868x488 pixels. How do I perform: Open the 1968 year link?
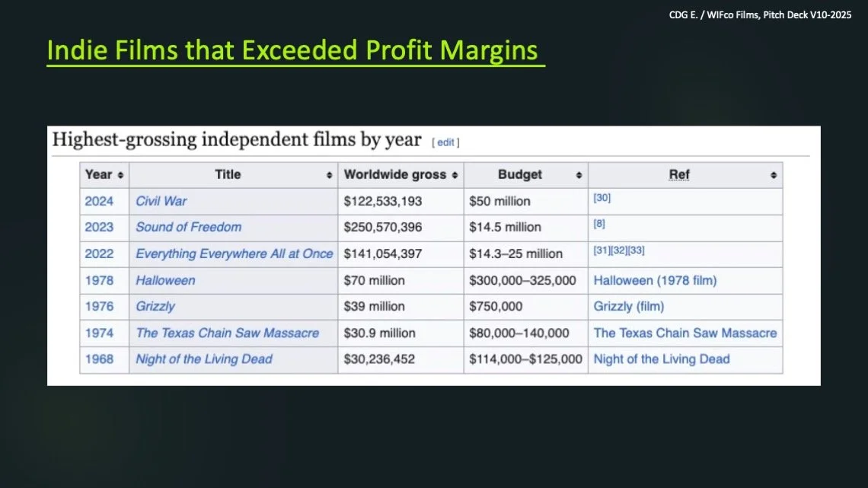pos(99,359)
